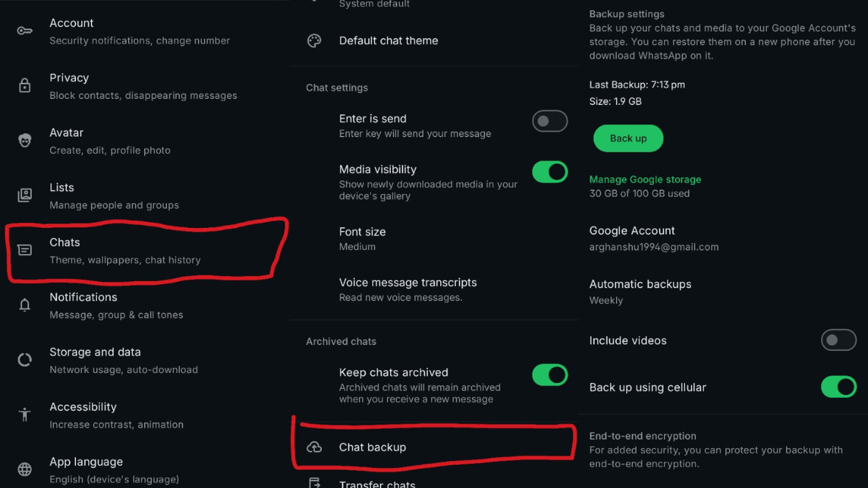Turn on Include videos switch
868x488 pixels.
coord(838,340)
